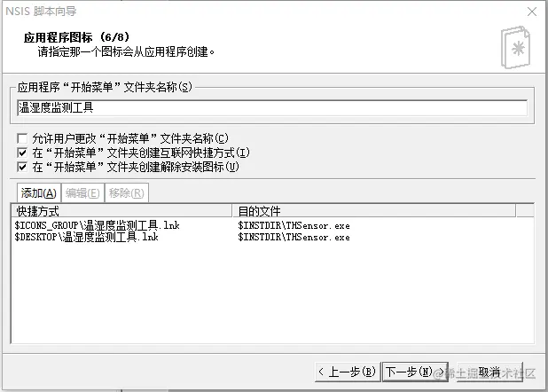
Task: Click the 目的文件 column header
Action: pyautogui.click(x=373, y=211)
